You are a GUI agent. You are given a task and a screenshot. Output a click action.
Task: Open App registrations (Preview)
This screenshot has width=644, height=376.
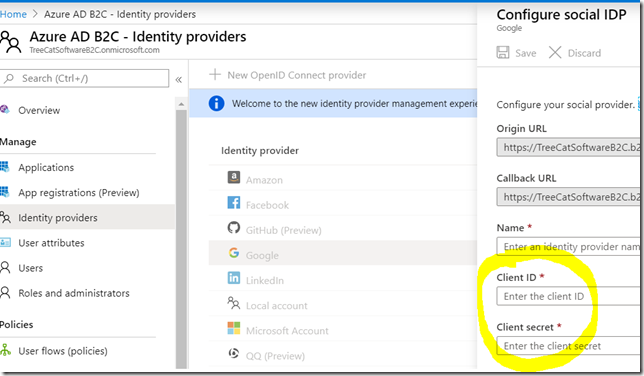(78, 192)
